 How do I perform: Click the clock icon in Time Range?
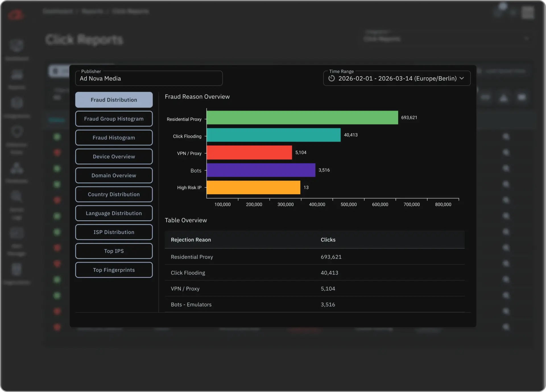pos(332,78)
